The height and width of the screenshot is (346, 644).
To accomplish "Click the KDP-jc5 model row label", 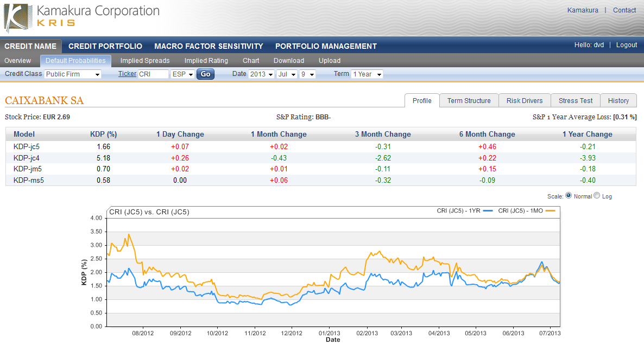I will tap(27, 146).
